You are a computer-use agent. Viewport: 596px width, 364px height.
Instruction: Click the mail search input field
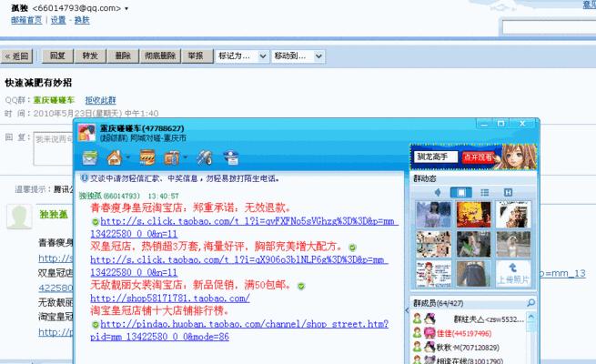(x=549, y=27)
